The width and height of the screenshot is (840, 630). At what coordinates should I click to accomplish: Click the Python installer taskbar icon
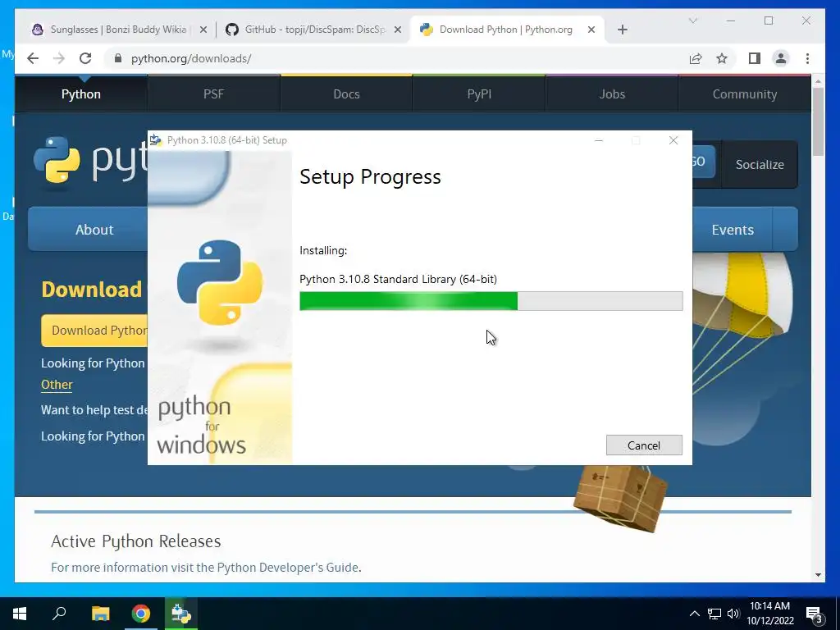tap(181, 614)
